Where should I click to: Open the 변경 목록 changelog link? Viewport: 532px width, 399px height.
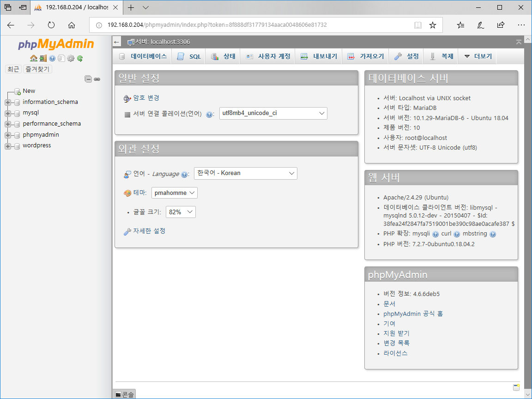click(396, 343)
